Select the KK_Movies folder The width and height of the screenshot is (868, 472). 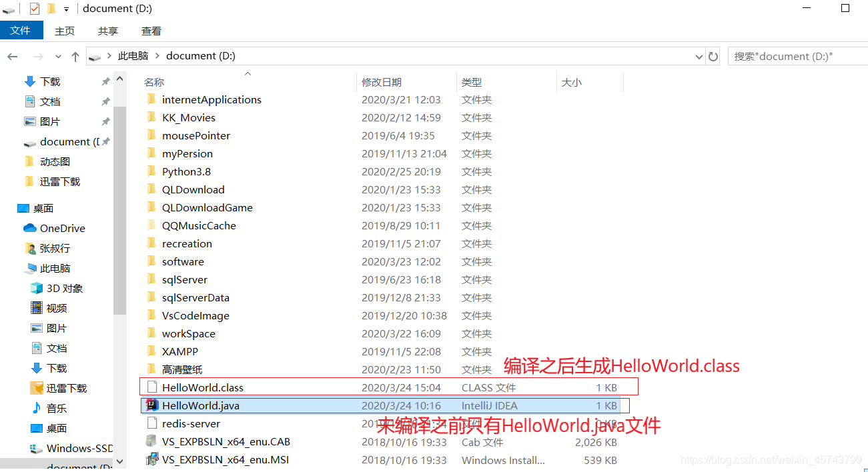pyautogui.click(x=189, y=118)
